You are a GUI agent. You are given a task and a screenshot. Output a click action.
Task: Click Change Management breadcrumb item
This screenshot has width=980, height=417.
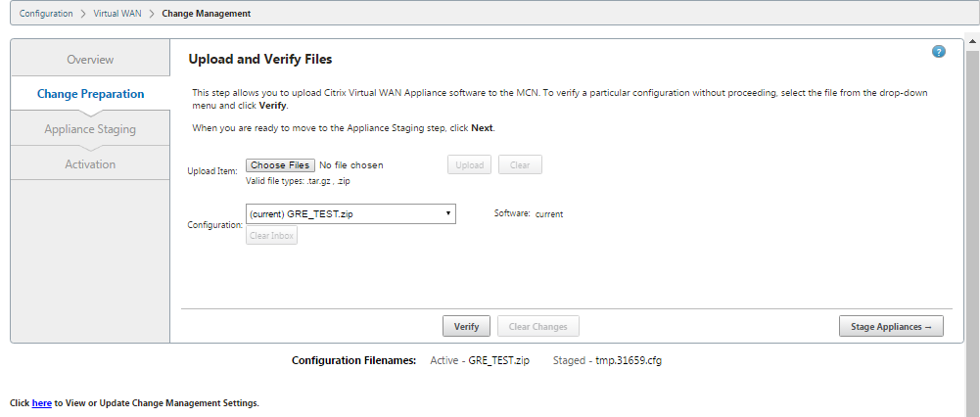(207, 13)
